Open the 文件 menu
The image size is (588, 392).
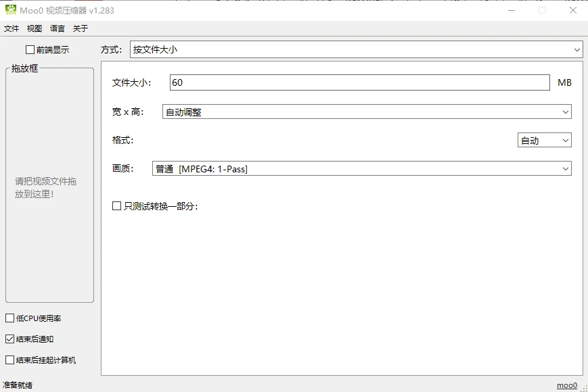(x=12, y=28)
